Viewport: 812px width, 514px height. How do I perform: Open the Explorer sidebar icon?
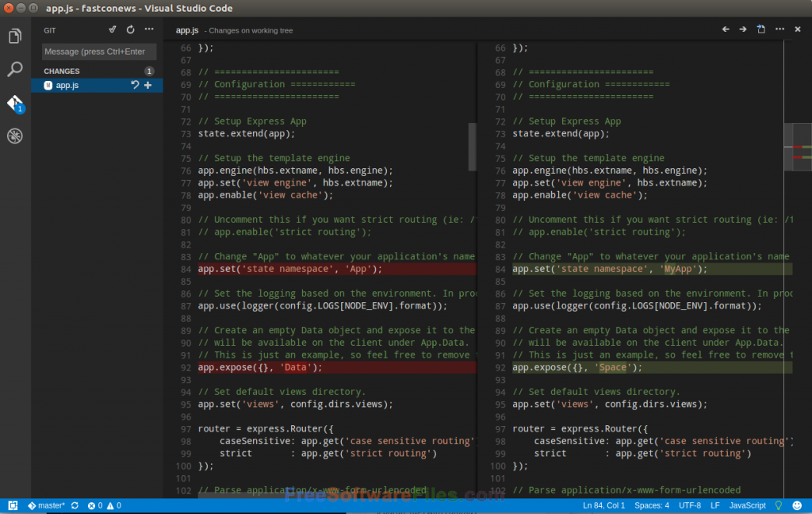(15, 36)
